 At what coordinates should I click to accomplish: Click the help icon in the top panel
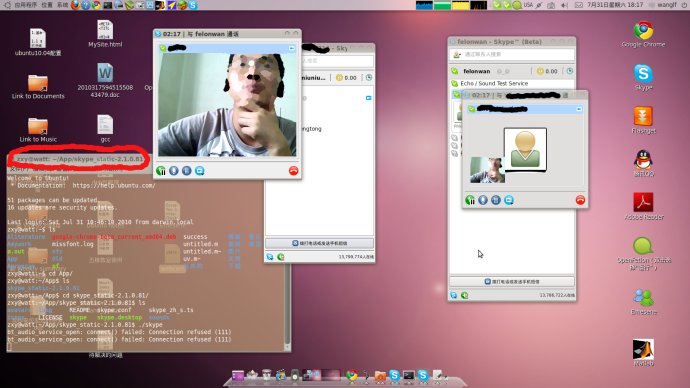86,5
